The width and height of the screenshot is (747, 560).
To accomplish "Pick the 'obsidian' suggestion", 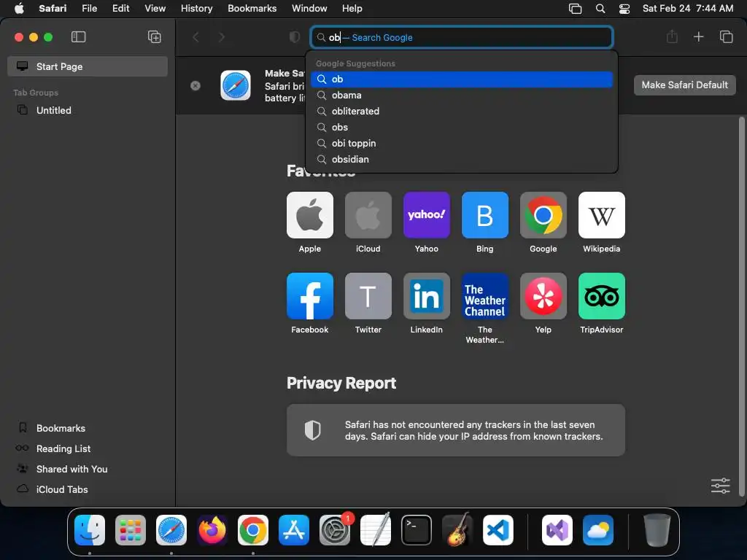I will pos(461,160).
